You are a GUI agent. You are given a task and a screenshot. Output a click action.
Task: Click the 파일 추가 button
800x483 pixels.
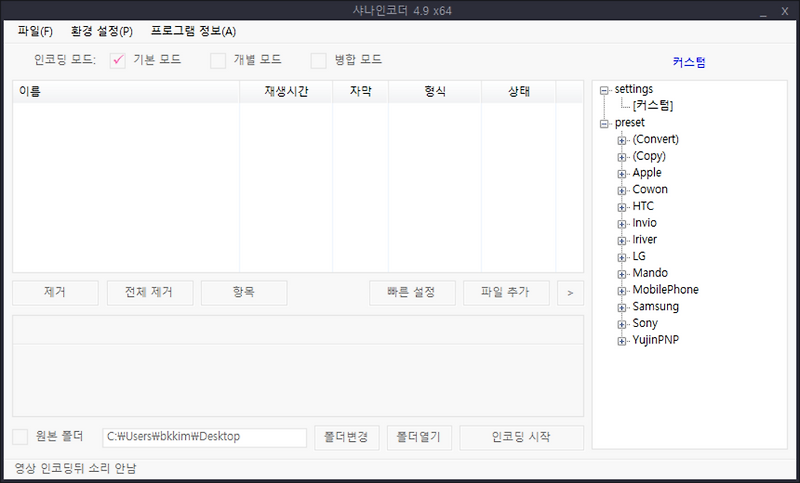506,293
